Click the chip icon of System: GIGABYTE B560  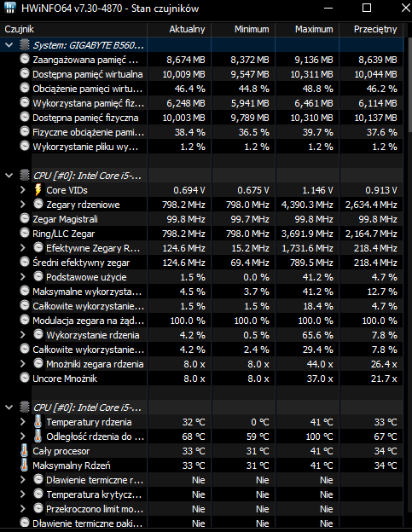pyautogui.click(x=25, y=45)
